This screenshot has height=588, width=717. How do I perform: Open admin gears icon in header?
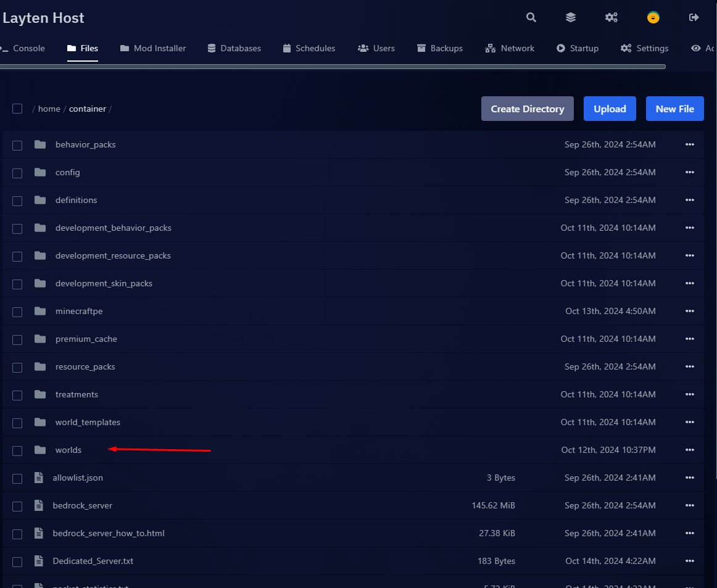point(611,17)
